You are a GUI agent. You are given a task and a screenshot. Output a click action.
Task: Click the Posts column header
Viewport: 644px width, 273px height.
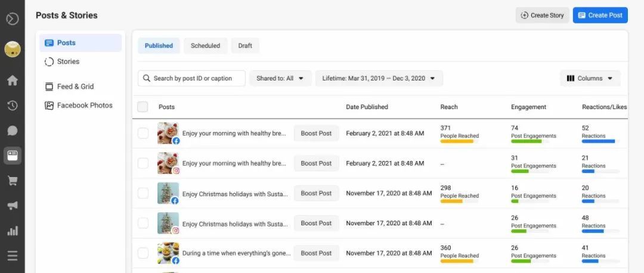[x=167, y=107]
